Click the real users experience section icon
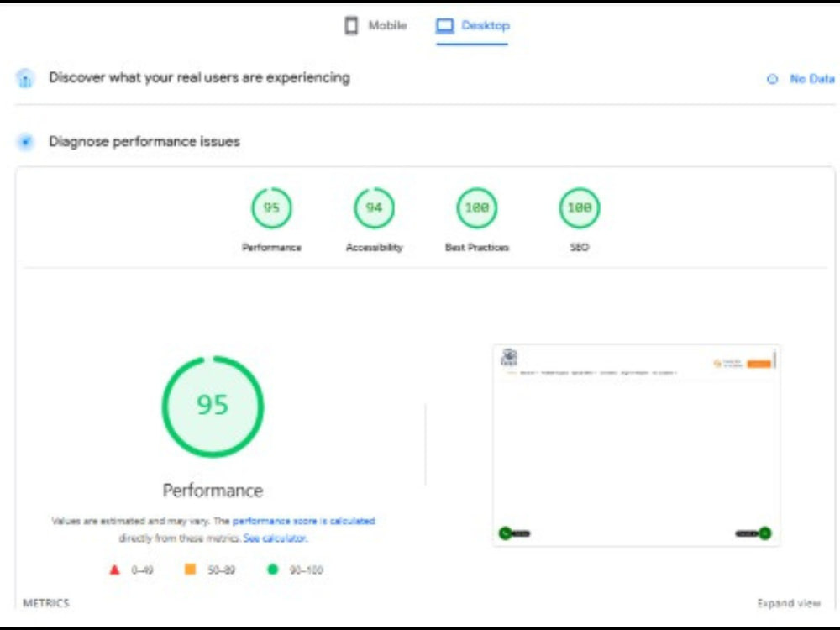The image size is (840, 630). click(25, 78)
